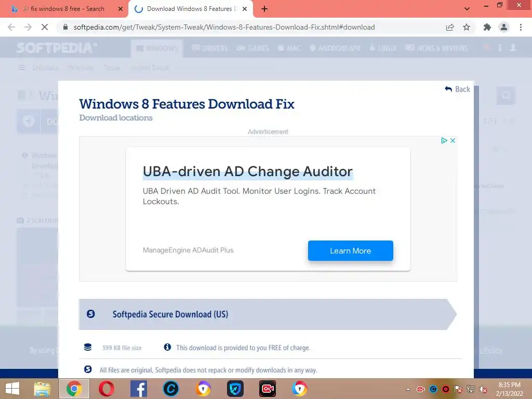Click ManageEngine ADAudit Plus advertiser name
This screenshot has width=532, height=399.
point(188,250)
